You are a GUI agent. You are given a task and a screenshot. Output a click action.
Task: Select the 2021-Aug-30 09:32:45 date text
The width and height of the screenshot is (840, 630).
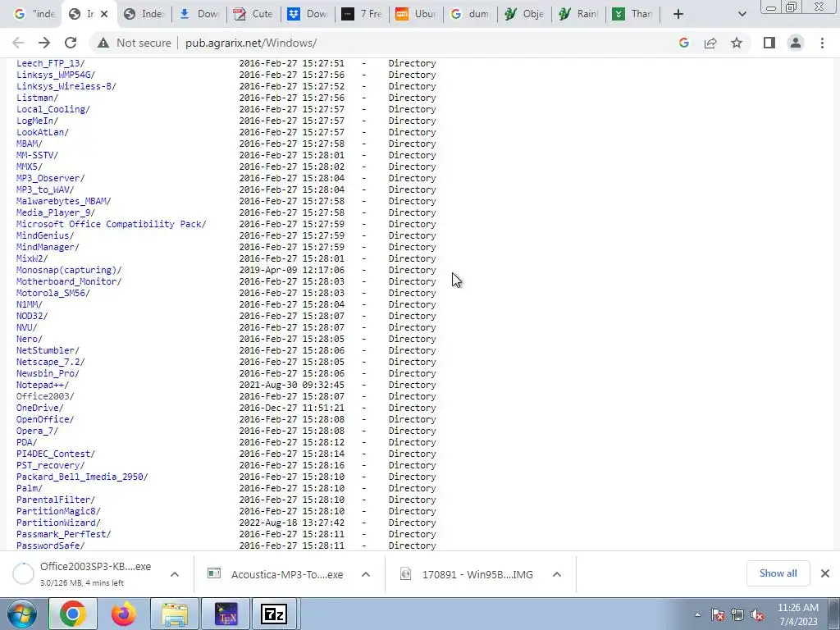291,385
